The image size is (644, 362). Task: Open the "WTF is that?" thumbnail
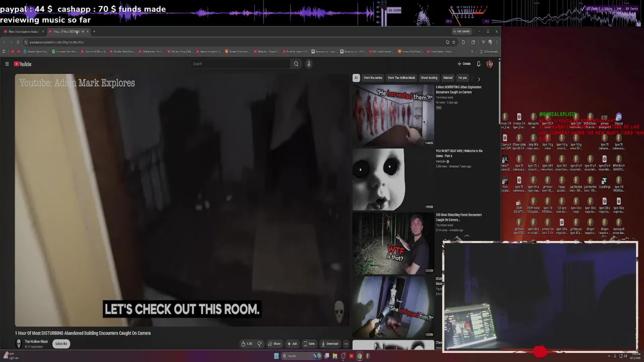393,243
